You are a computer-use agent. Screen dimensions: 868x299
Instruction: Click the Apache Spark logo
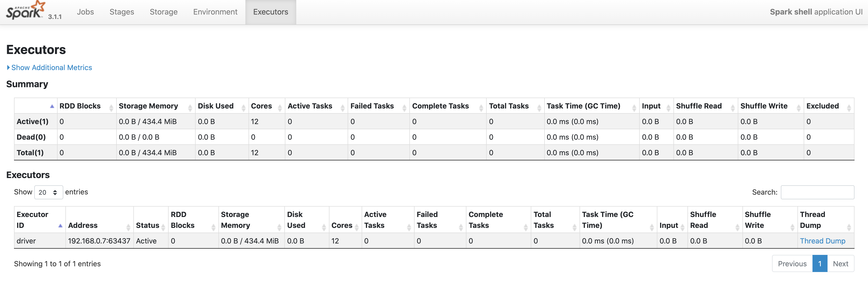(x=26, y=11)
